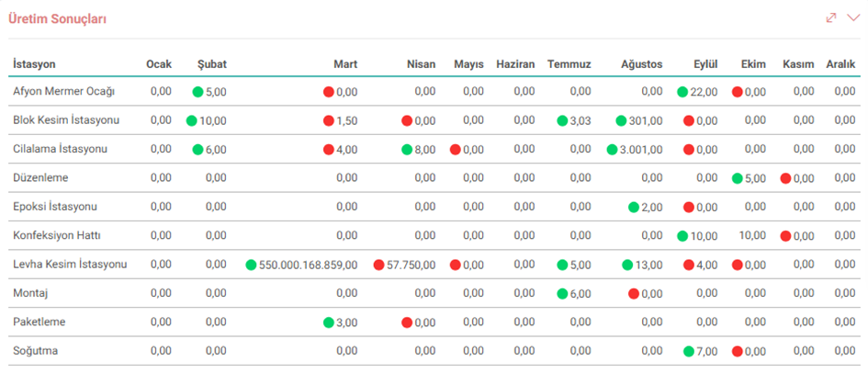868x373 pixels.
Task: Click green dot beside 6,00 in Cilalama row
Action: (x=197, y=150)
